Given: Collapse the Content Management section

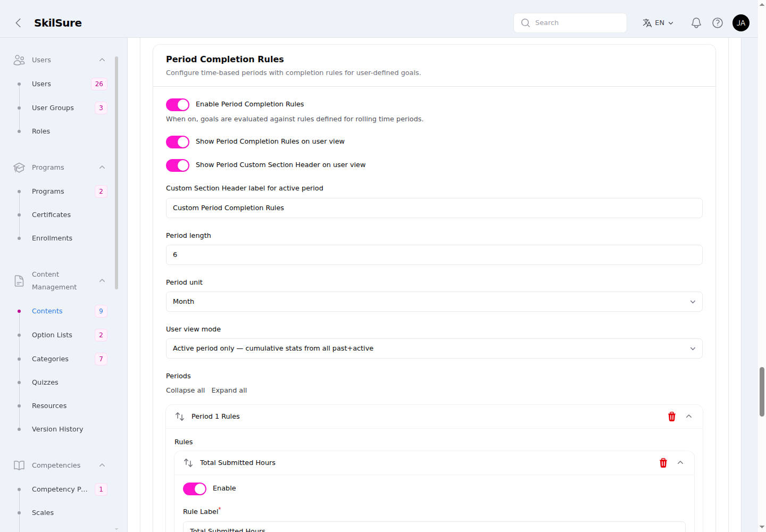Looking at the screenshot, I should 102,281.
